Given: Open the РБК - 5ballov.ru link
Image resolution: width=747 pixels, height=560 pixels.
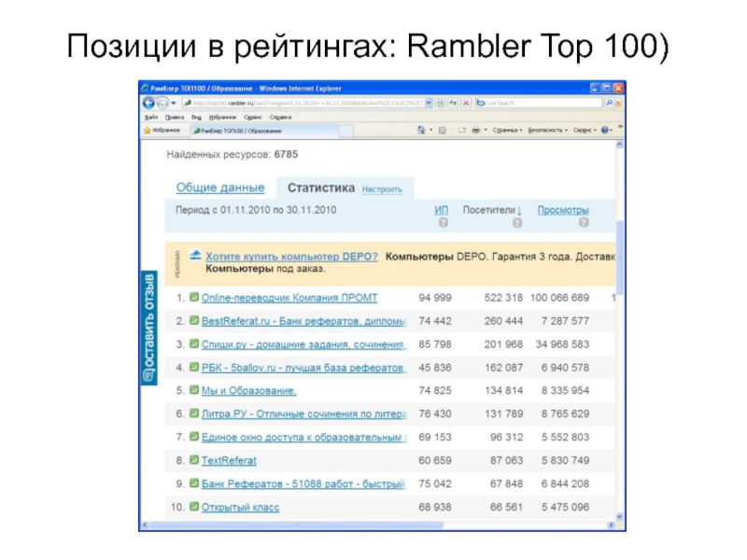Looking at the screenshot, I should pos(303,368).
